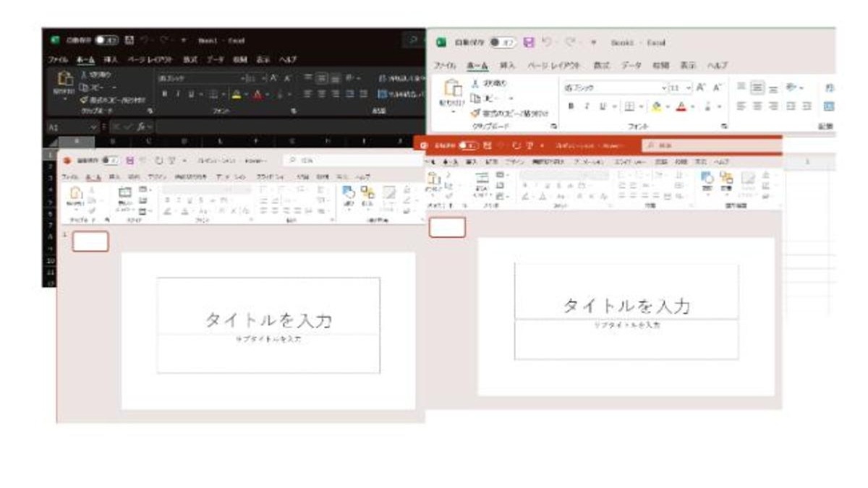Click the Save icon in light Excel title bar

pyautogui.click(x=528, y=43)
